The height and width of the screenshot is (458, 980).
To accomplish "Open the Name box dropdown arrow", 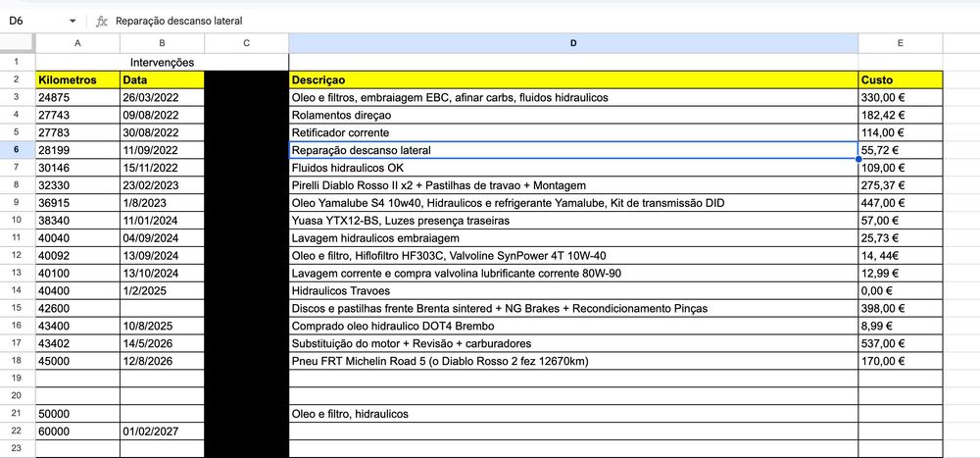I will click(73, 21).
